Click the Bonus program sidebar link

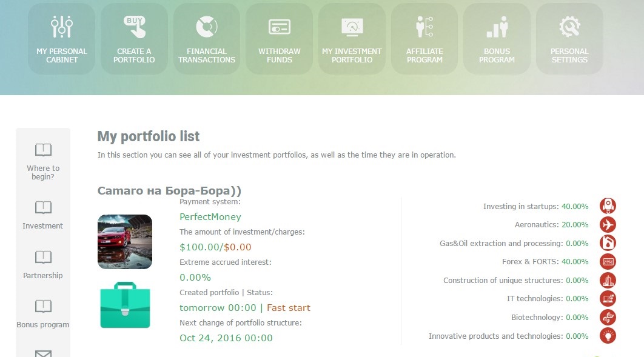pos(43,314)
